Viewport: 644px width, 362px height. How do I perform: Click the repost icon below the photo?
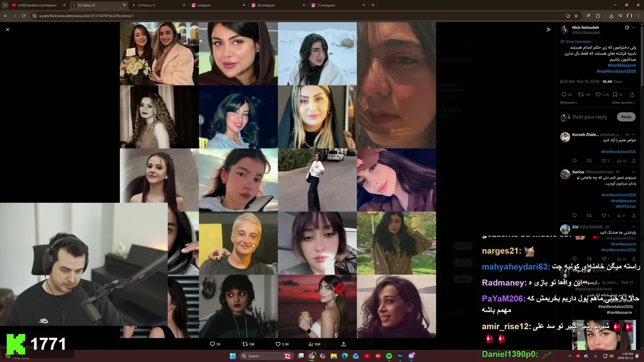point(245,344)
